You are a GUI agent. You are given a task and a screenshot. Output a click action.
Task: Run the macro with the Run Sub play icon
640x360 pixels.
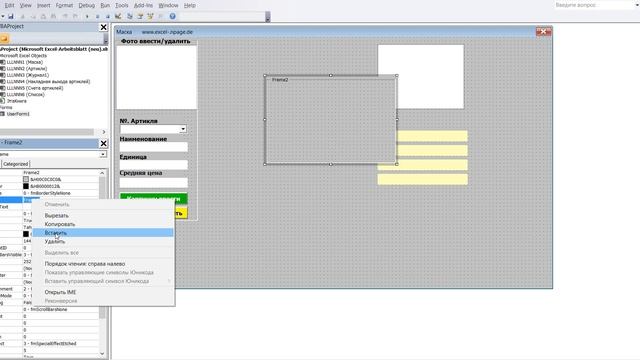click(x=87, y=16)
